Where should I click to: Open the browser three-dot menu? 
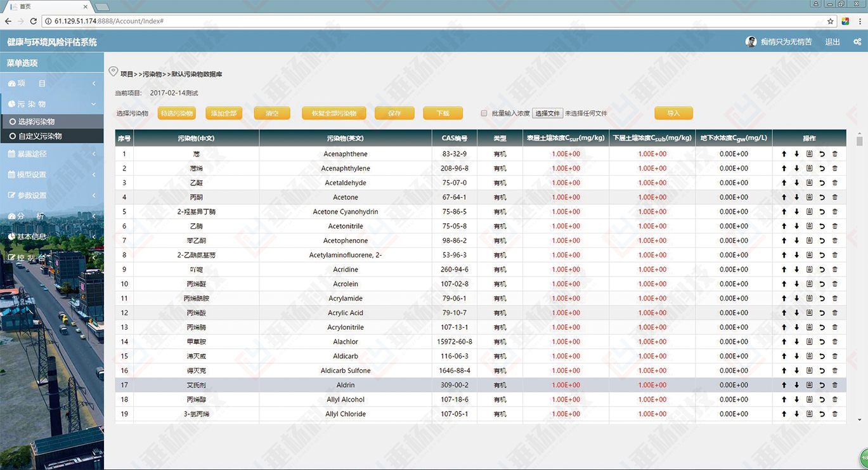[x=860, y=22]
